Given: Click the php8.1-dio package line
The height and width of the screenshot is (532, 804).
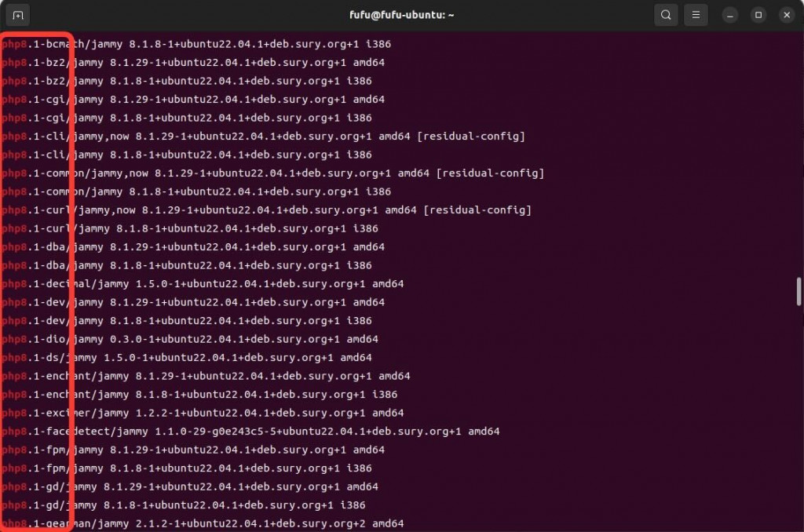Looking at the screenshot, I should tap(190, 339).
